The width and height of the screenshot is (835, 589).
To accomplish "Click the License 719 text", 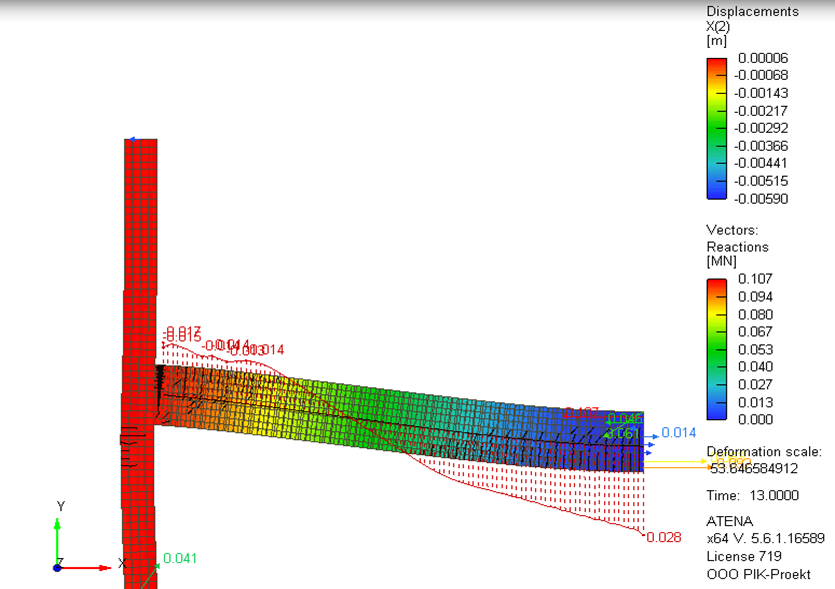I will coord(744,557).
